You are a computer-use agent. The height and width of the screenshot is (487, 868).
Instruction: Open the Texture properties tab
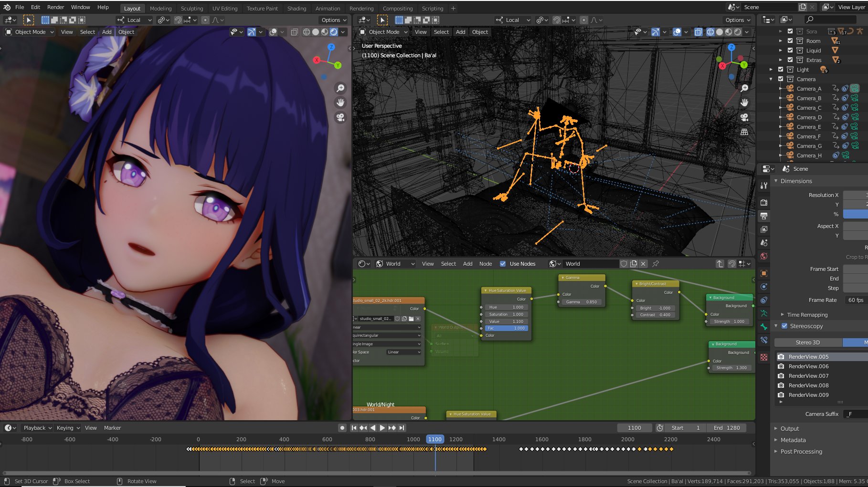(764, 357)
